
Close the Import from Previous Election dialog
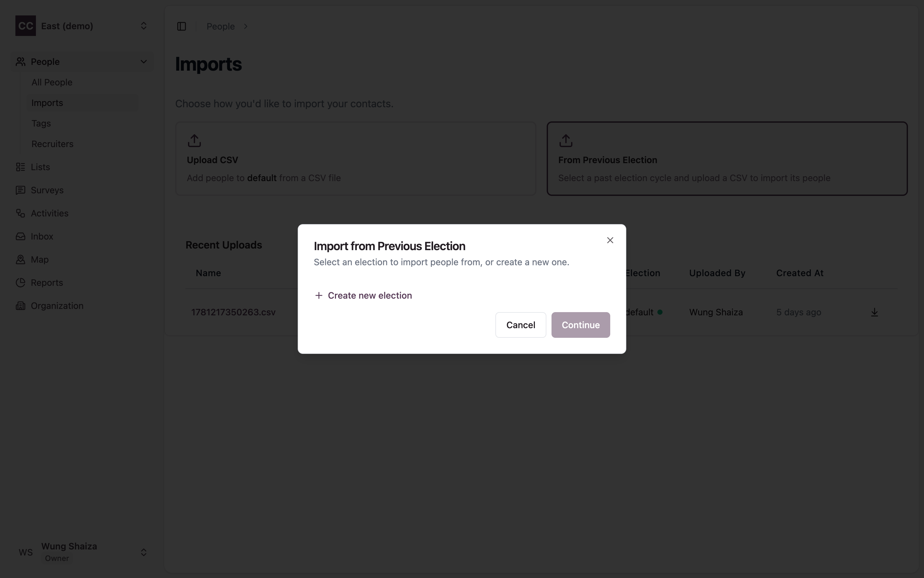point(610,240)
